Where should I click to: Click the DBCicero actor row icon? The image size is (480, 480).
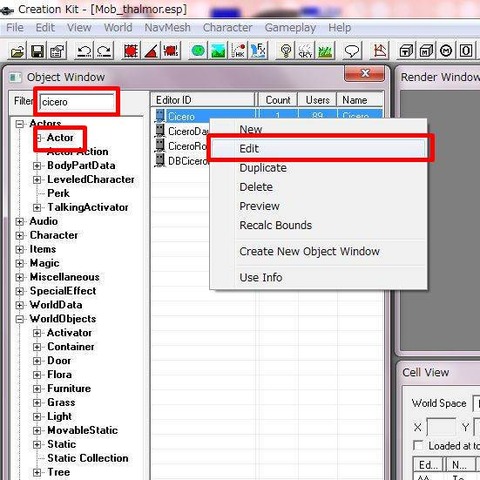coord(160,160)
